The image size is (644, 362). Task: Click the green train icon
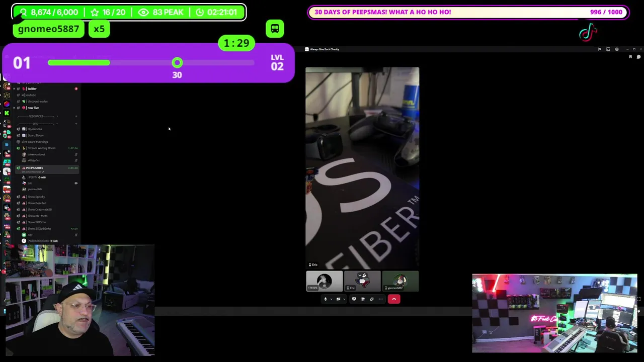click(275, 29)
